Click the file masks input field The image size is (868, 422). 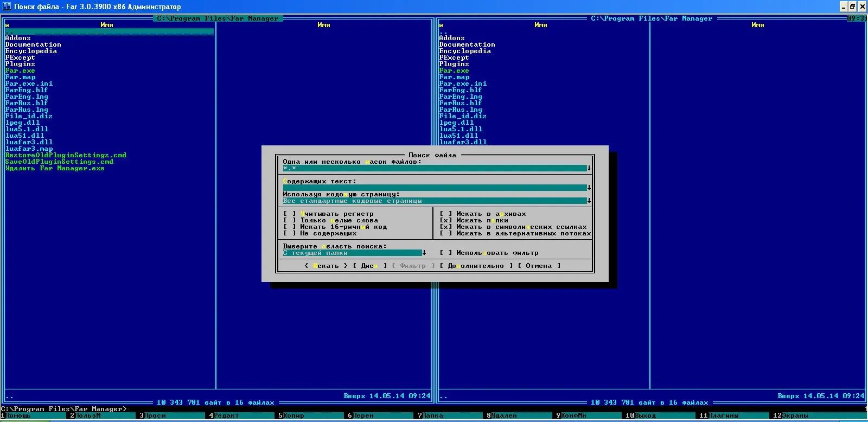(x=435, y=168)
